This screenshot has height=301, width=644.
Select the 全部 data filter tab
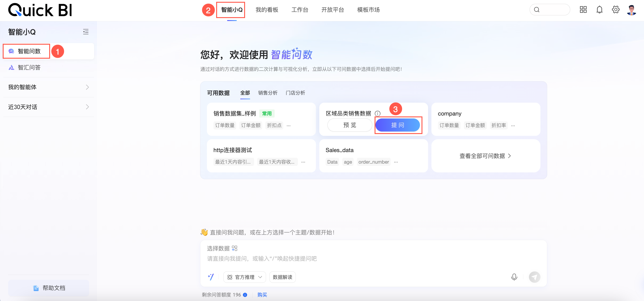[x=245, y=93]
